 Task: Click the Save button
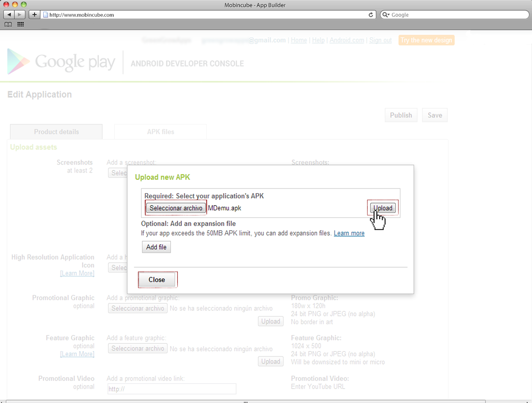tap(435, 115)
